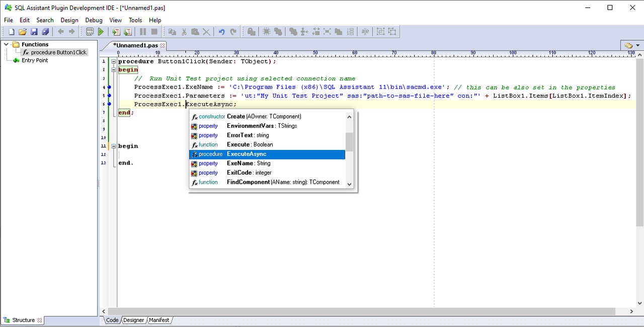Image resolution: width=644 pixels, height=327 pixels.
Task: Choose ErrorText property in autocomplete list
Action: coord(267,135)
